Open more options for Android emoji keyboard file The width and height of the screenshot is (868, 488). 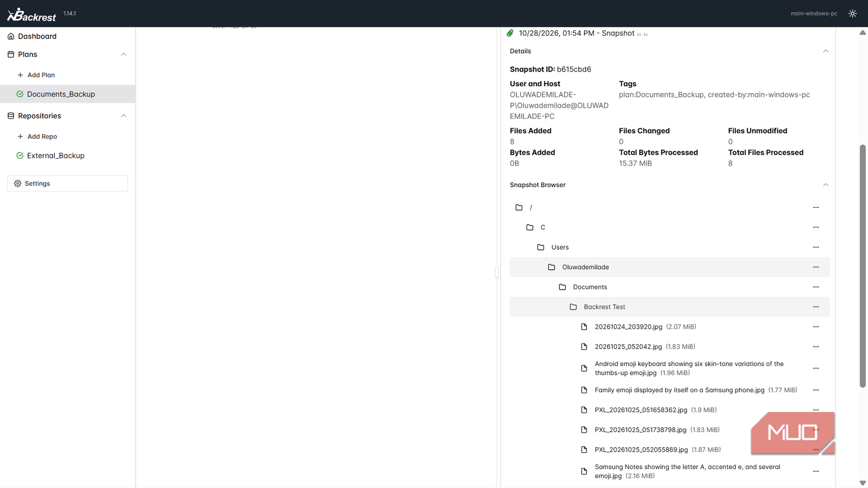pos(816,368)
